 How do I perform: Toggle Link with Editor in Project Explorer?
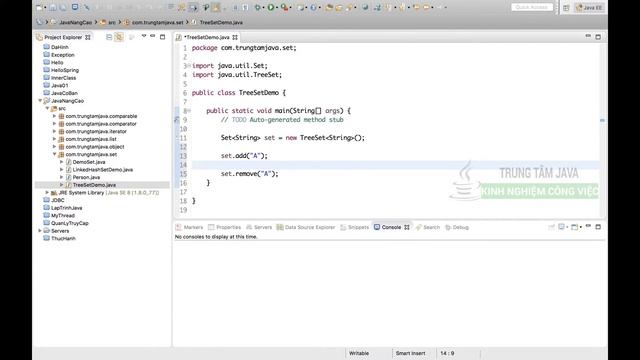point(119,37)
